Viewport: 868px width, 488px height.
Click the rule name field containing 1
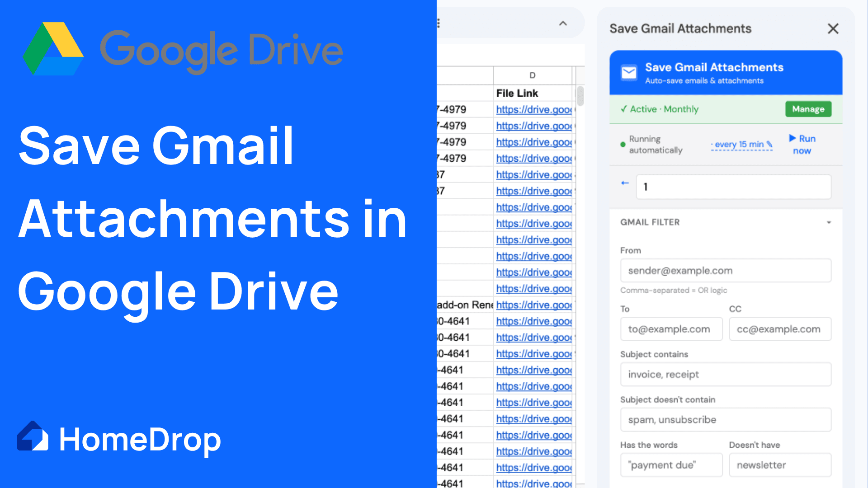point(733,187)
